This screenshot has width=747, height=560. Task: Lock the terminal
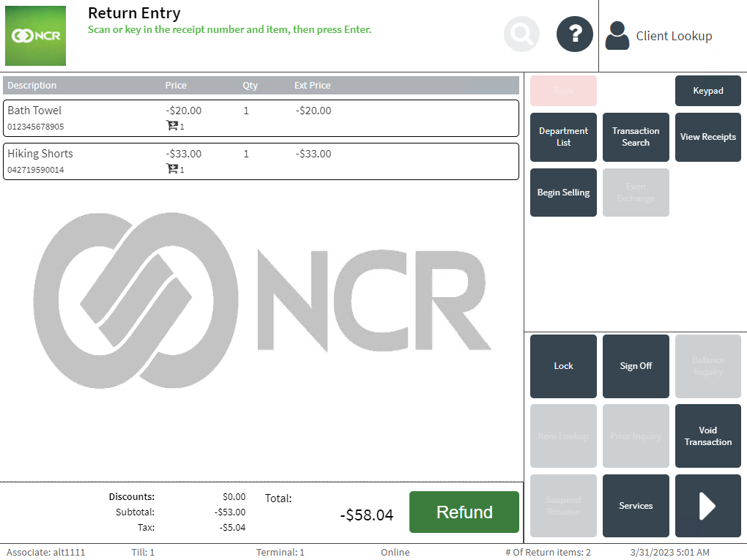pos(564,366)
